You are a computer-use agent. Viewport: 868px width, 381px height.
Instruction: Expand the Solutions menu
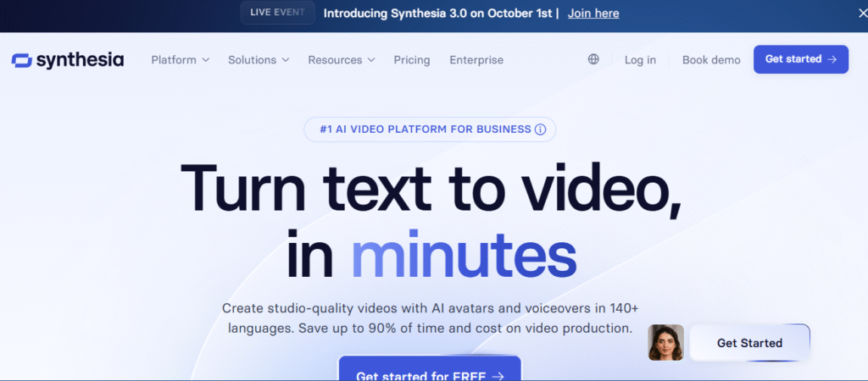259,60
